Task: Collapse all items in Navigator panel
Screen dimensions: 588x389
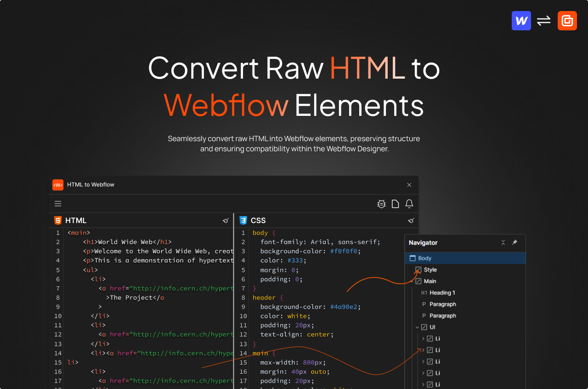Action: (503, 242)
